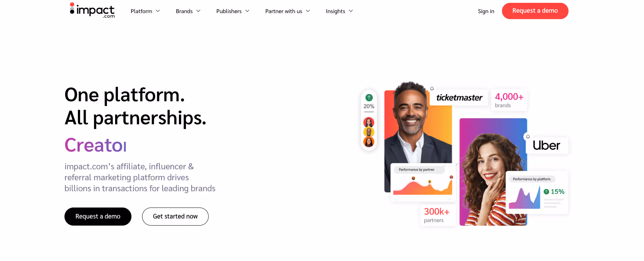
Task: Click the Uber logo card
Action: [x=547, y=145]
